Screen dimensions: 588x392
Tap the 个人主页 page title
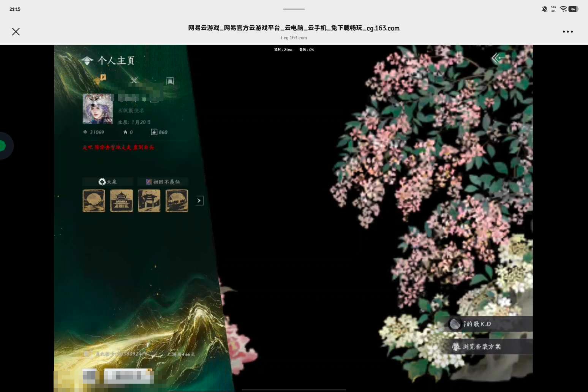click(x=116, y=60)
